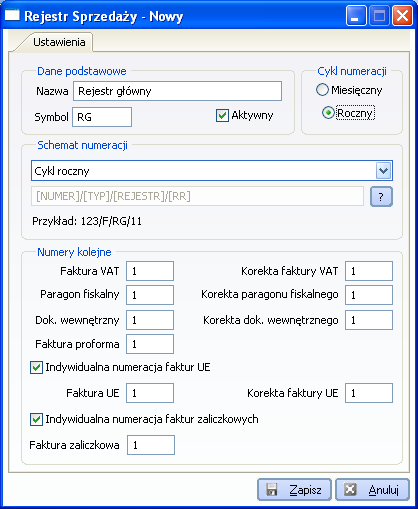
Task: Click the Korekta faktury VAT number field
Action: (x=369, y=271)
